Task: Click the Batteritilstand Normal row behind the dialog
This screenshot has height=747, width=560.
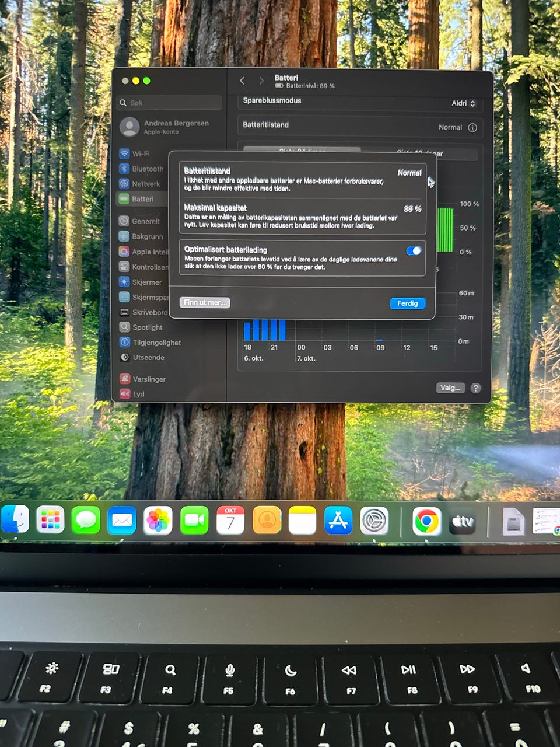Action: (x=360, y=125)
